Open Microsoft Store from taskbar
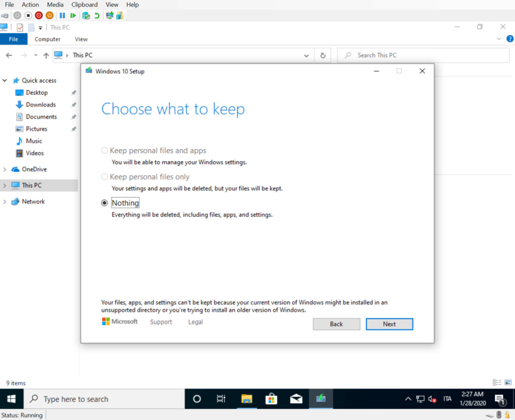This screenshot has height=420, width=515. pyautogui.click(x=271, y=399)
